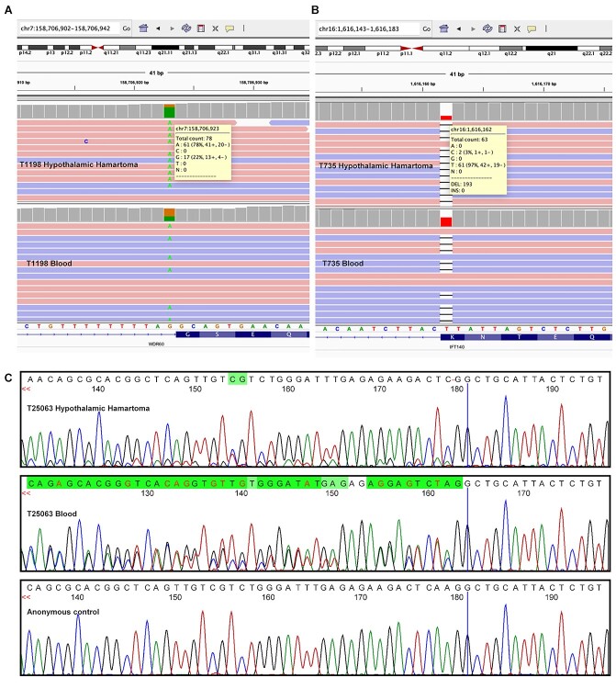Click the small red coverage bar in T735 Hamartoma track
This screenshot has height=689, width=616.
point(446,118)
